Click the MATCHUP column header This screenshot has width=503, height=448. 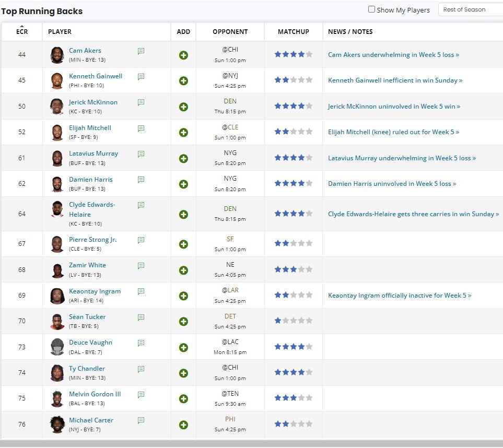point(293,31)
